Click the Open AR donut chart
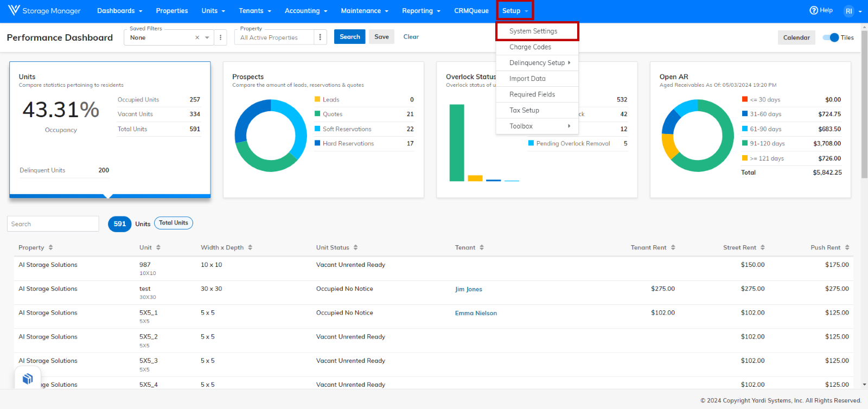The width and height of the screenshot is (868, 409). click(698, 136)
